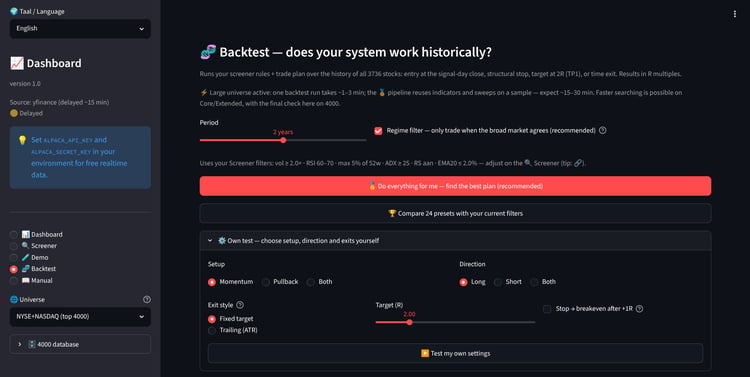Click help icon beside Regime filter
The height and width of the screenshot is (377, 750).
click(603, 130)
